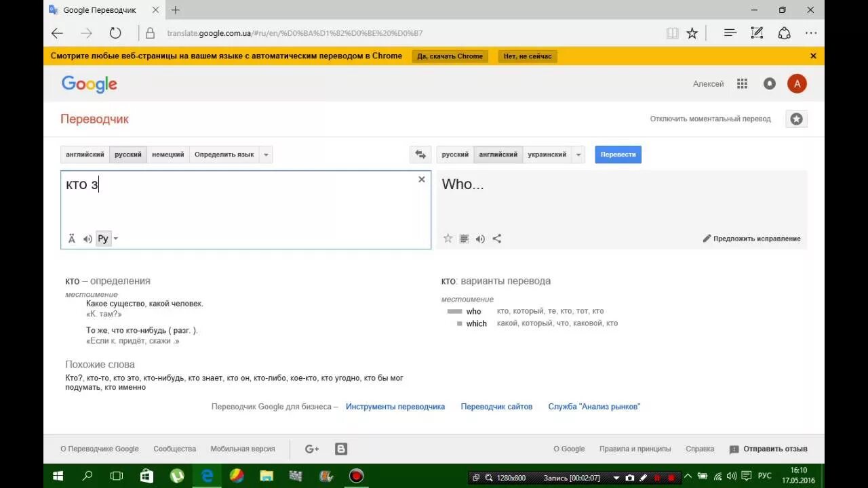868x488 pixels.
Task: Select source language 'английский'
Action: tap(85, 155)
